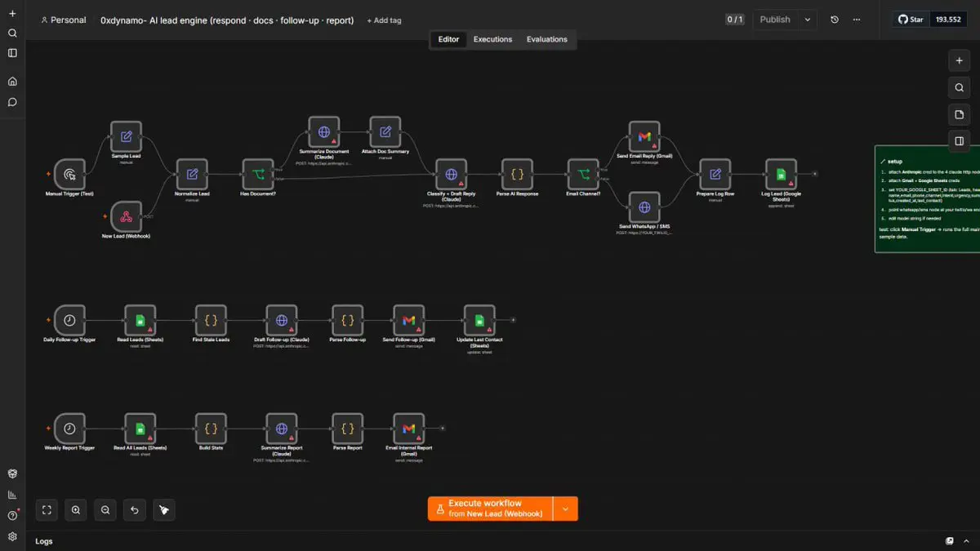Select the Prepare Log Row node
980x551 pixels.
715,174
